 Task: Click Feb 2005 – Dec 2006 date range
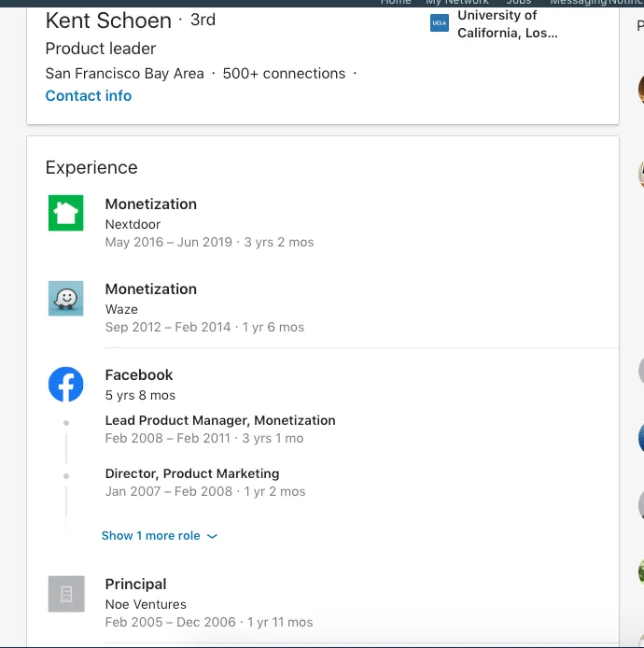[x=170, y=623]
